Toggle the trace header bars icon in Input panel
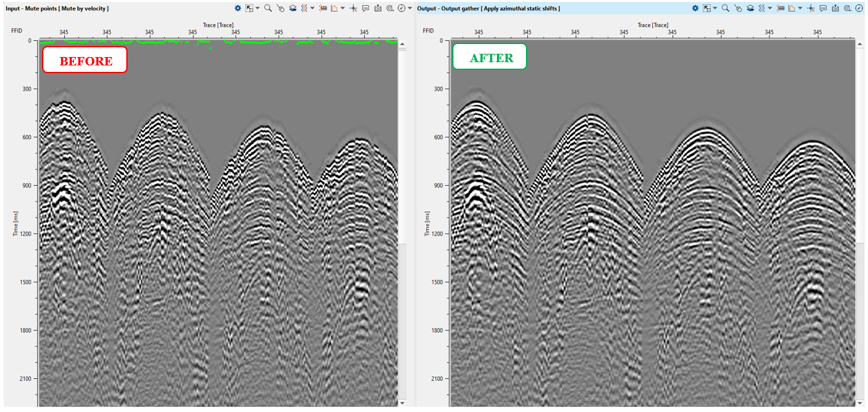 [x=323, y=8]
